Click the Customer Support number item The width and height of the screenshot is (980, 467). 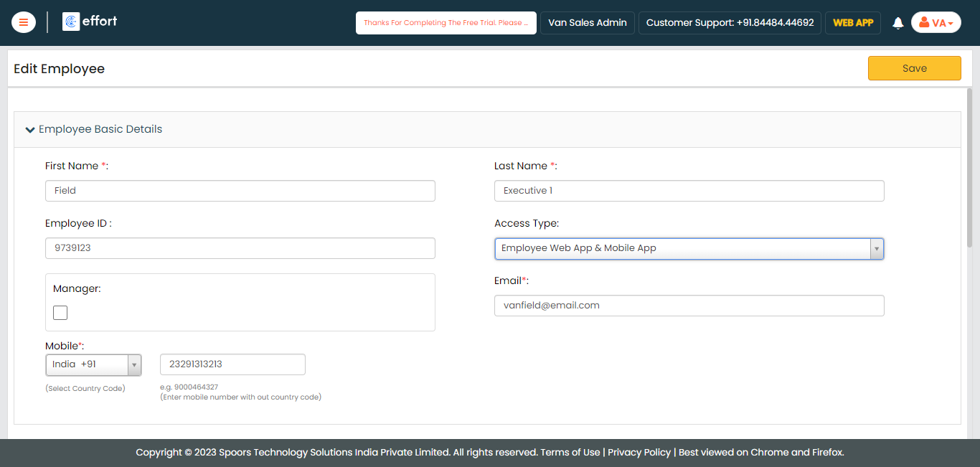coord(730,23)
